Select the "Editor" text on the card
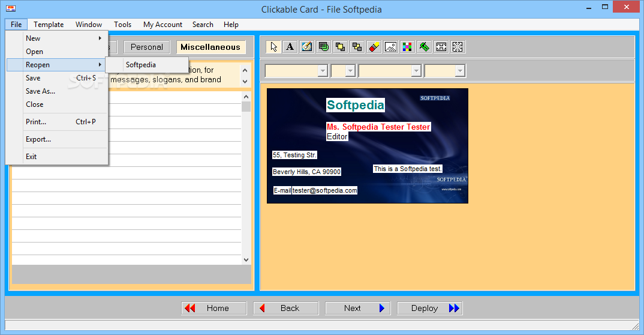 [x=337, y=136]
